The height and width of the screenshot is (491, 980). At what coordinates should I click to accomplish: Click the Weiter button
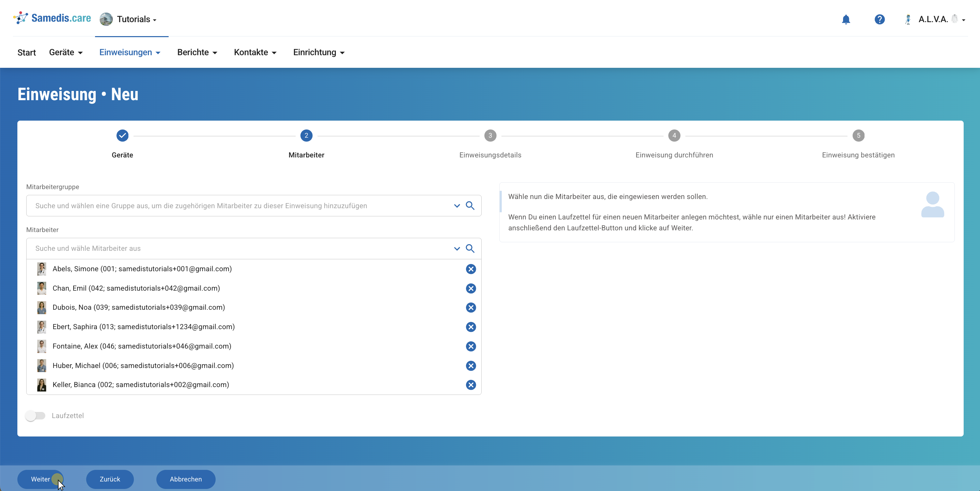coord(40,479)
